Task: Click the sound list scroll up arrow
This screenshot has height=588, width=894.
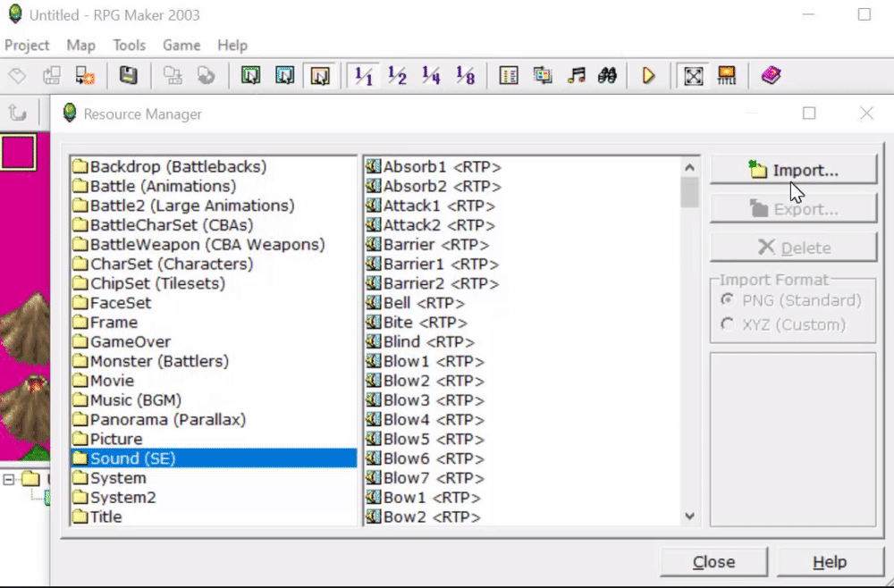Action: click(x=689, y=167)
